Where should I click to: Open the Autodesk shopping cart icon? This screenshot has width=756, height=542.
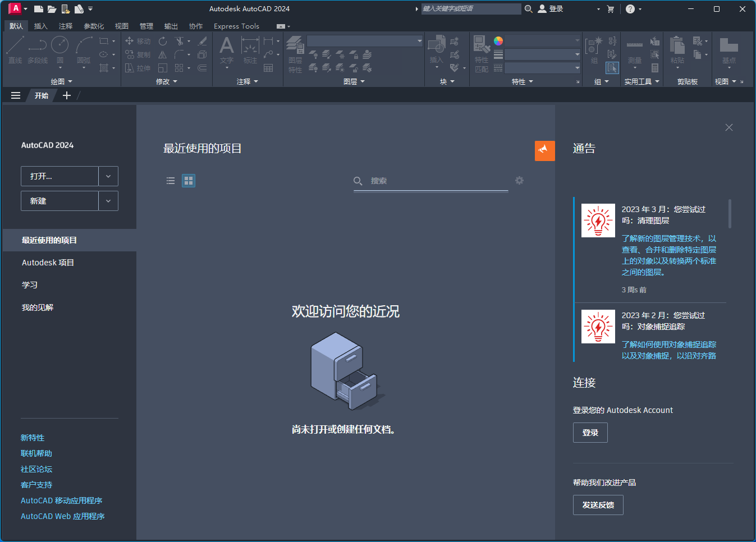pyautogui.click(x=611, y=9)
